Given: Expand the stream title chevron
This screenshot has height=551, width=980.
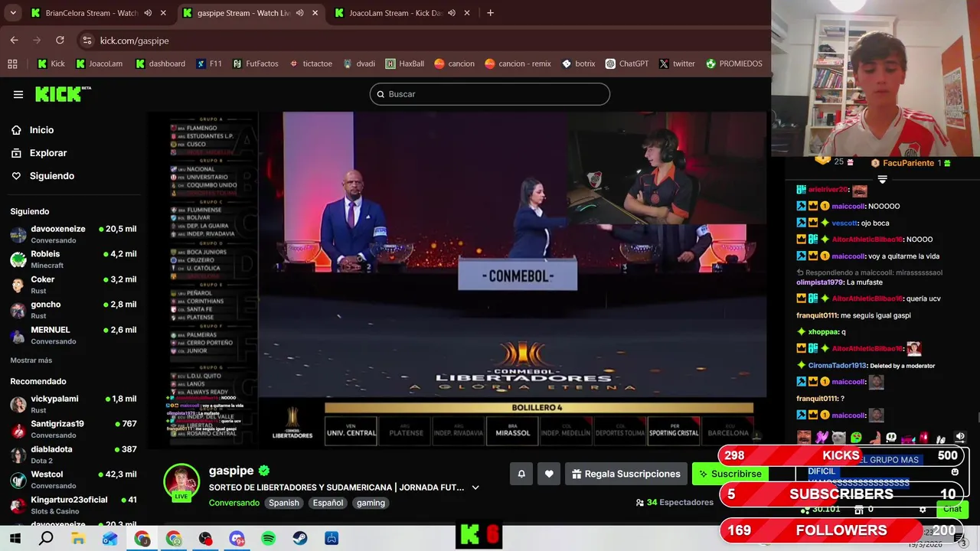Looking at the screenshot, I should point(475,487).
